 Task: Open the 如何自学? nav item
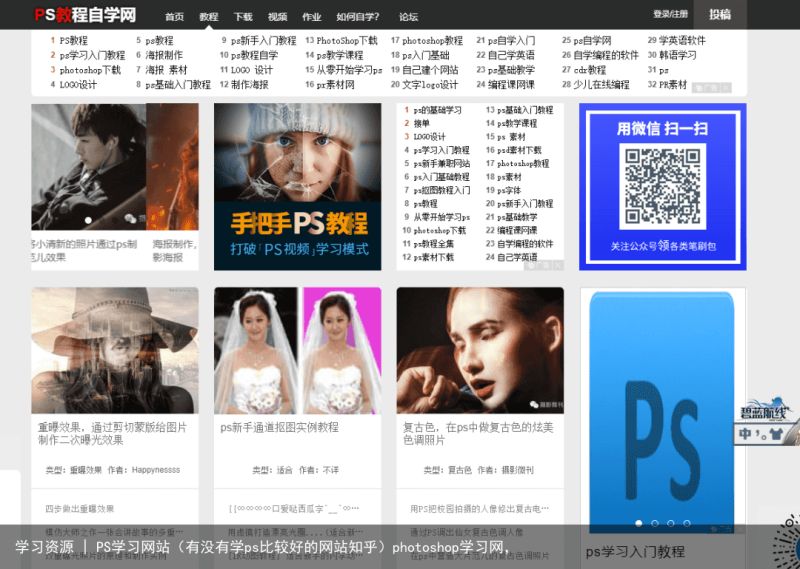coord(358,17)
